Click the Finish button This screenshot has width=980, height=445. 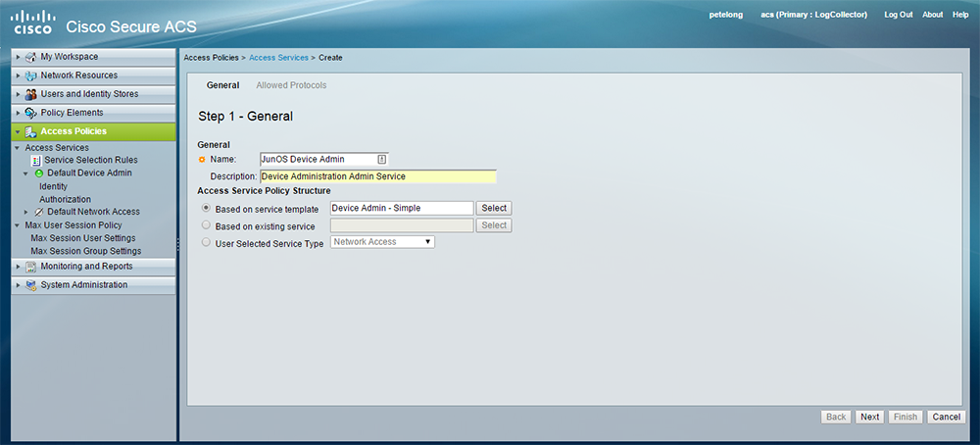[x=905, y=417]
